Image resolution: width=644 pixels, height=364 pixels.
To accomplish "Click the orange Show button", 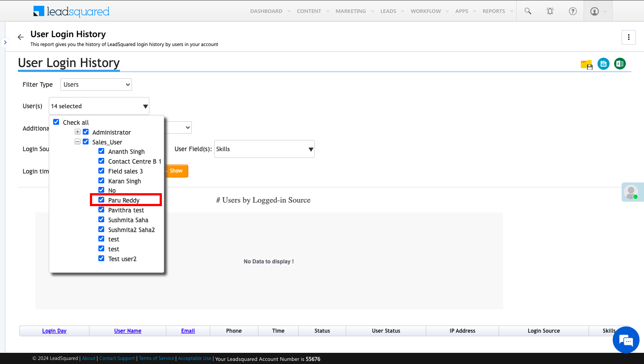I will click(176, 171).
